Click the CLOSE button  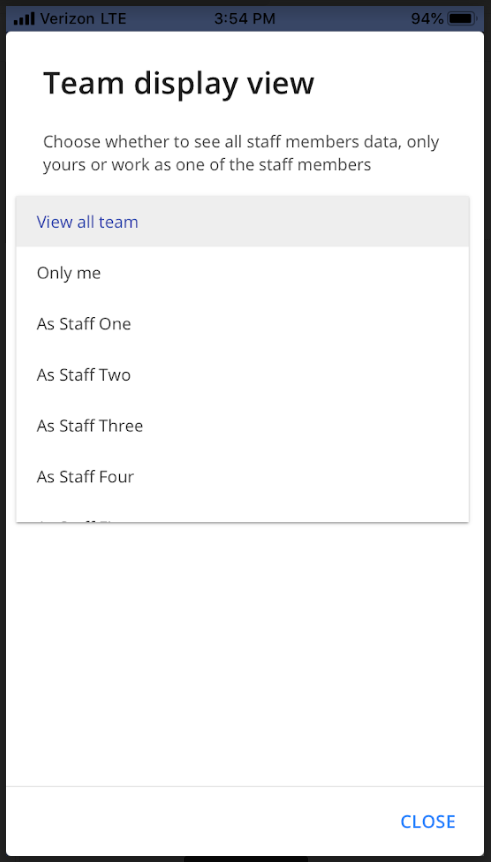(428, 821)
